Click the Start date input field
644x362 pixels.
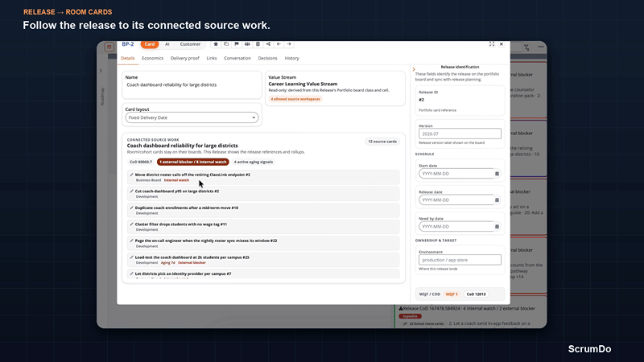tap(456, 174)
